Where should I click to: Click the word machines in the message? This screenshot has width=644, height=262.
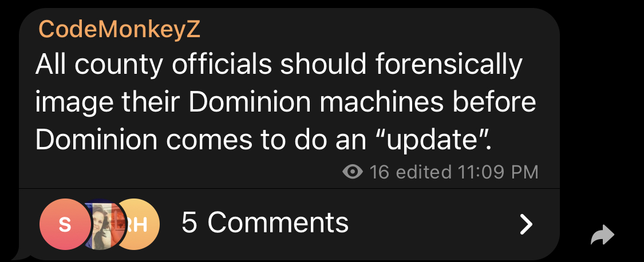point(381,102)
